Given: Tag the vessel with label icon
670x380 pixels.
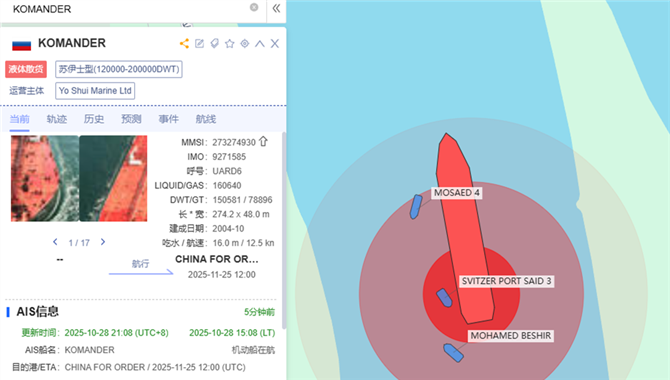Looking at the screenshot, I should click(x=215, y=44).
